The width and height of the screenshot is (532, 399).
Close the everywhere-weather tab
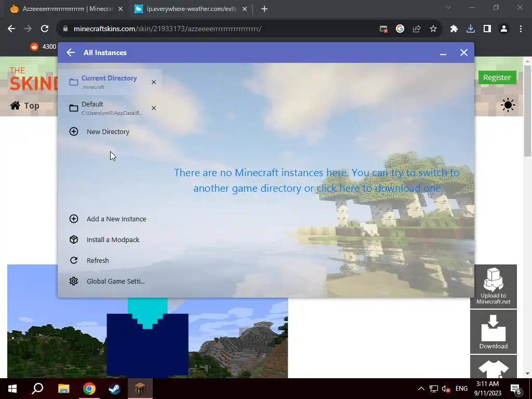tap(245, 9)
